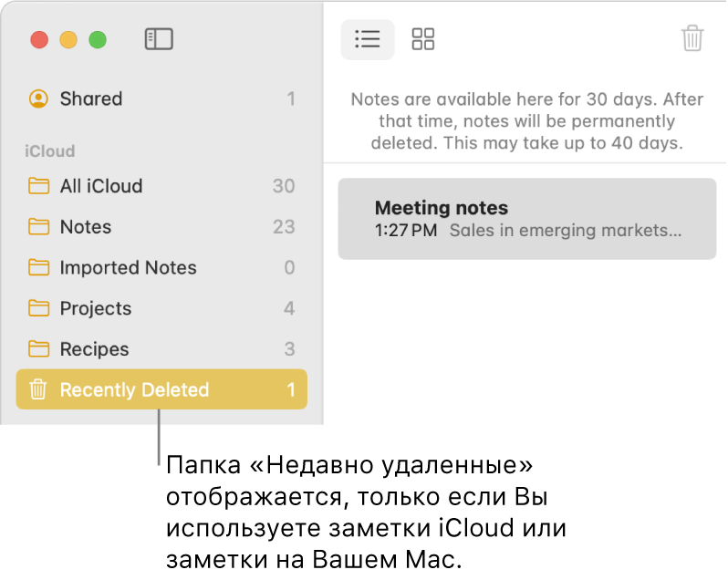Viewport: 728px width, 580px height.
Task: Click the count 0 beside Imported Notes
Action: click(x=289, y=268)
